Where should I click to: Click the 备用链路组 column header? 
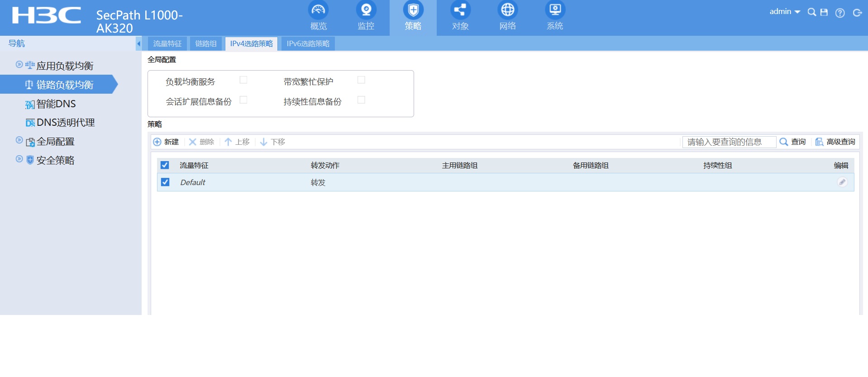591,166
